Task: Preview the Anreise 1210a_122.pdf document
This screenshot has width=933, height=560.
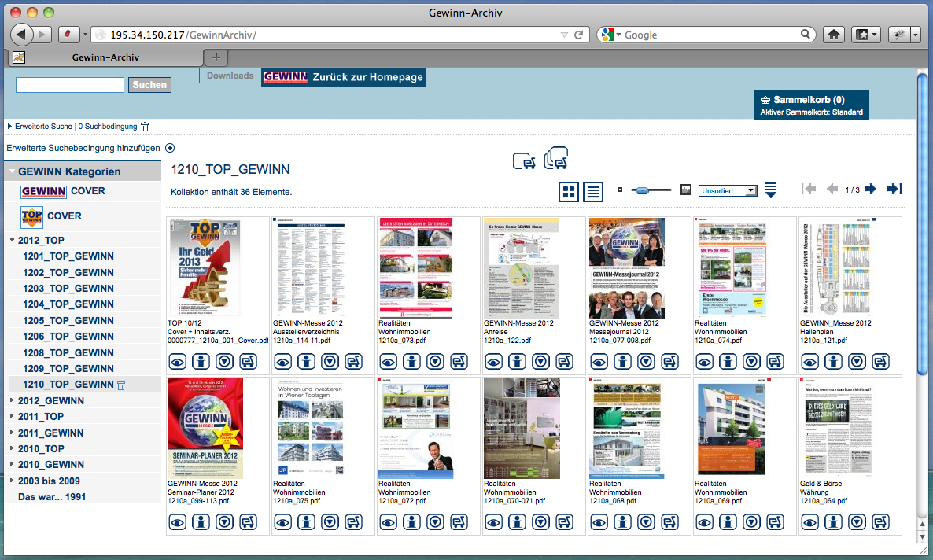Action: [494, 361]
